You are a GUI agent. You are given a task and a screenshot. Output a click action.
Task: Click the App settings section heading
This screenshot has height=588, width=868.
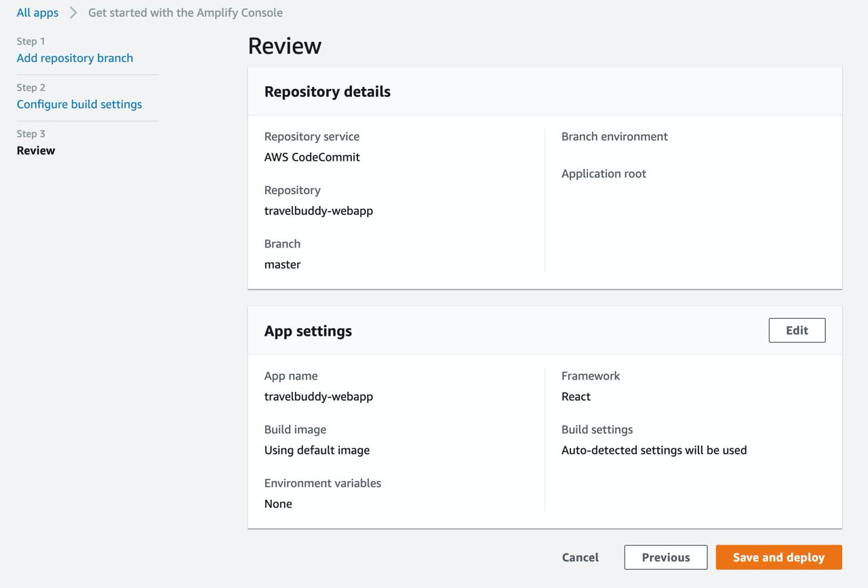308,331
